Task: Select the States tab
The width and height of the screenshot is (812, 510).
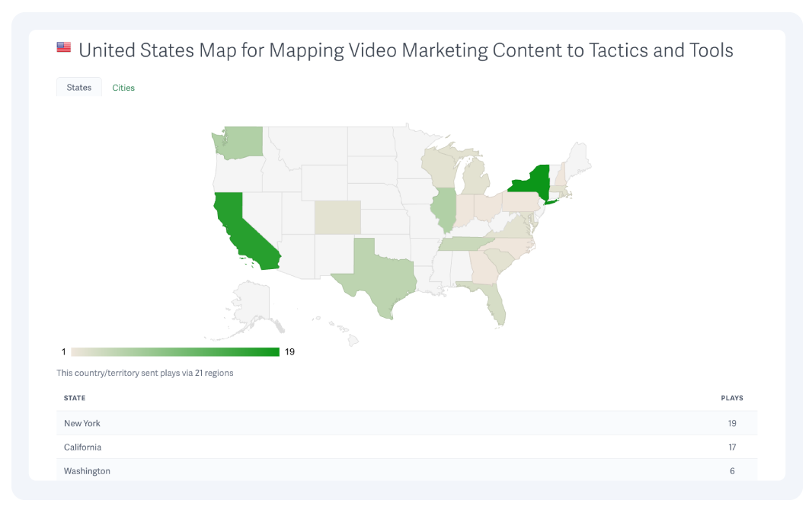Action: tap(78, 87)
